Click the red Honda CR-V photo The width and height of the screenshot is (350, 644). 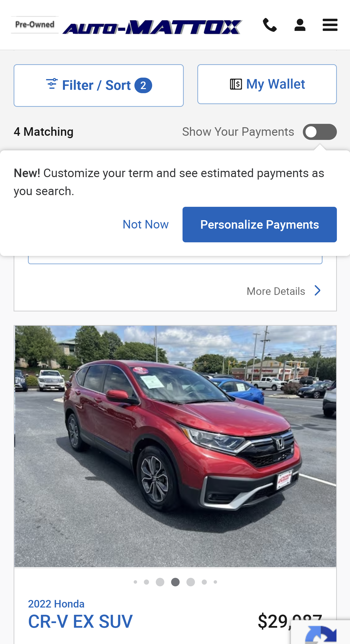click(175, 446)
